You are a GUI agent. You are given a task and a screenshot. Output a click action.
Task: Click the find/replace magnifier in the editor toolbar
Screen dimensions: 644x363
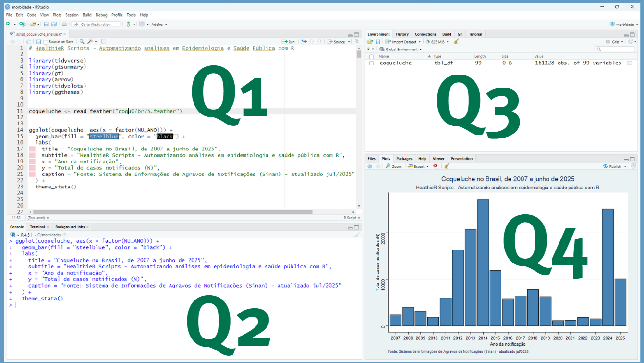tap(82, 42)
